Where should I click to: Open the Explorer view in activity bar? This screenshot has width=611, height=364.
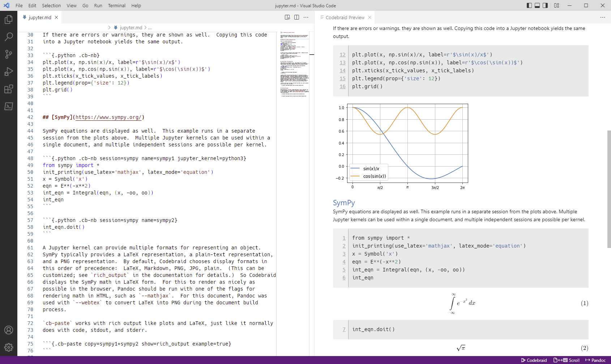tap(9, 19)
